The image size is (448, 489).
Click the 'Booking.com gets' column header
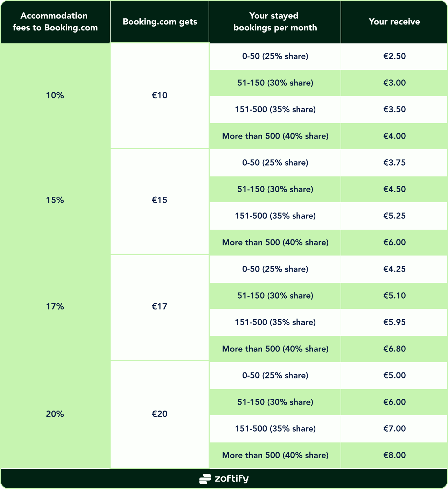(x=160, y=22)
